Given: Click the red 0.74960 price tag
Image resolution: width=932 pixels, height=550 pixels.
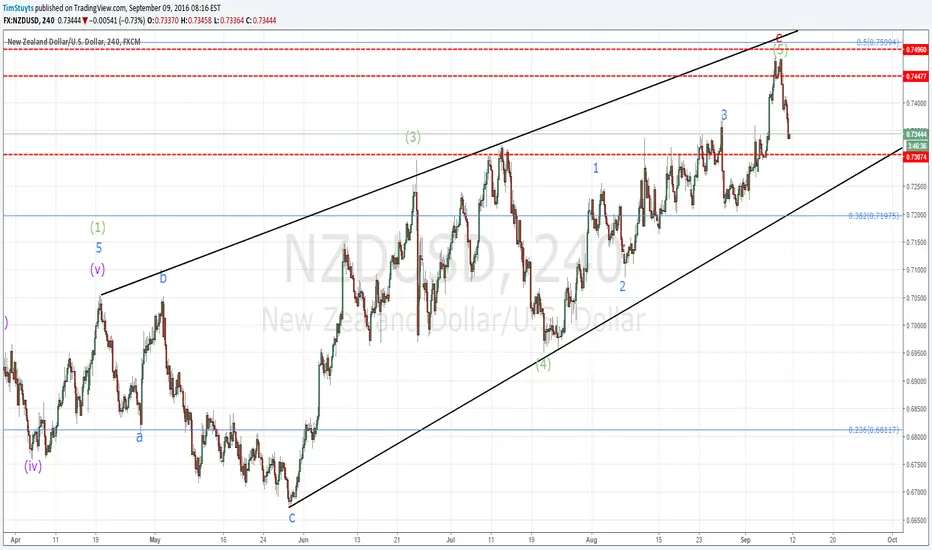Looking at the screenshot, I should [x=916, y=50].
